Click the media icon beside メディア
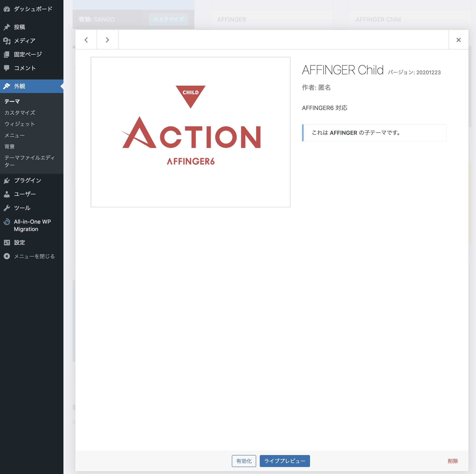476x474 pixels. tap(7, 41)
